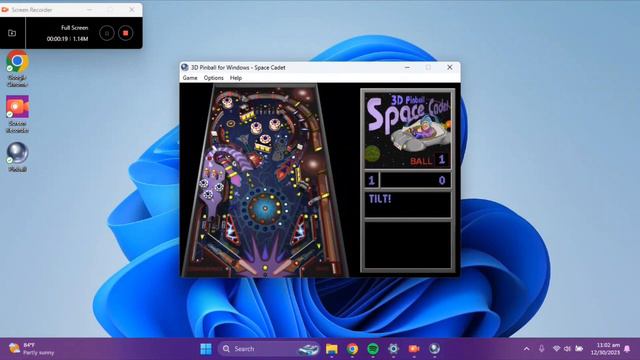Stop the screen recording with red square button
This screenshot has height=360, width=640.
(126, 33)
